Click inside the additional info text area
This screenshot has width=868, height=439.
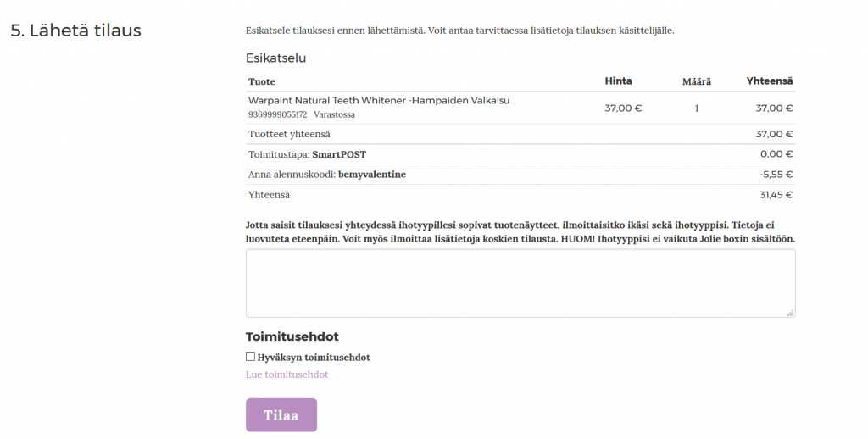pyautogui.click(x=520, y=283)
